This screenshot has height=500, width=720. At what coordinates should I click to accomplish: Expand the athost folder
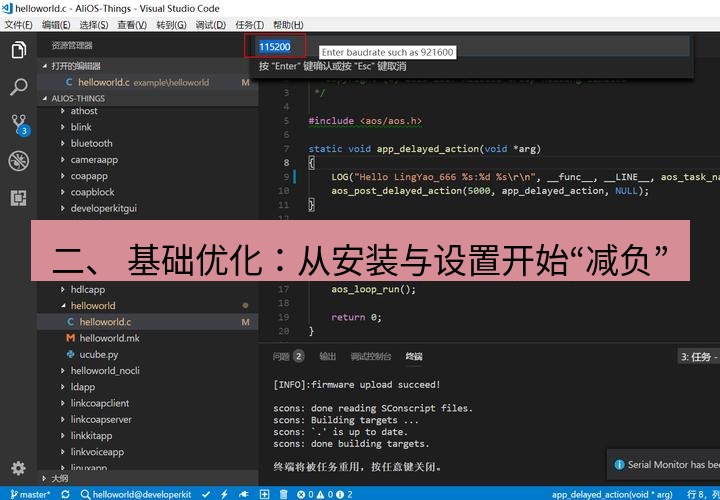[x=62, y=111]
